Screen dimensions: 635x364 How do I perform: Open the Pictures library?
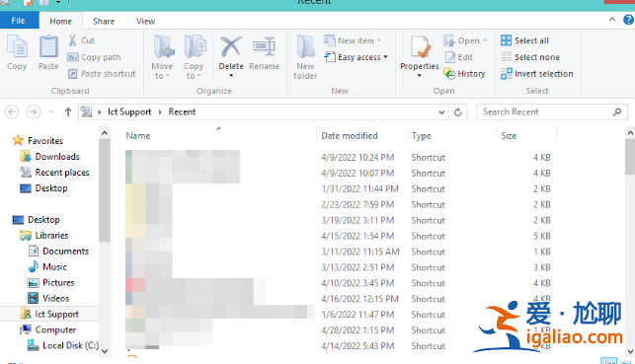[51, 282]
